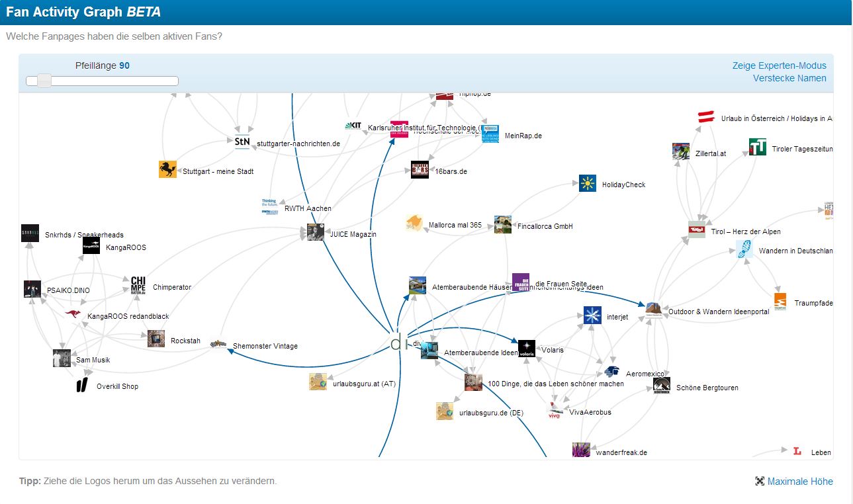Click the urlaubsguru.de (DE) icon
Screen dimensions: 853x504
click(445, 411)
